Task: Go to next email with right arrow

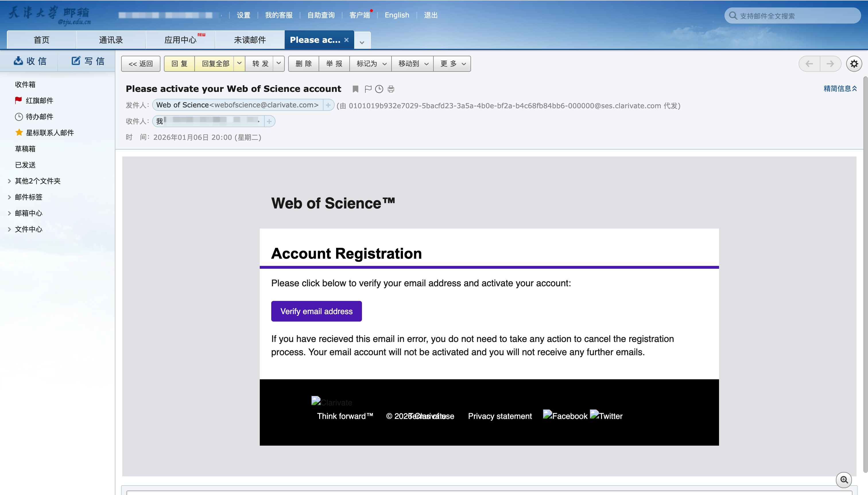Action: coord(830,63)
